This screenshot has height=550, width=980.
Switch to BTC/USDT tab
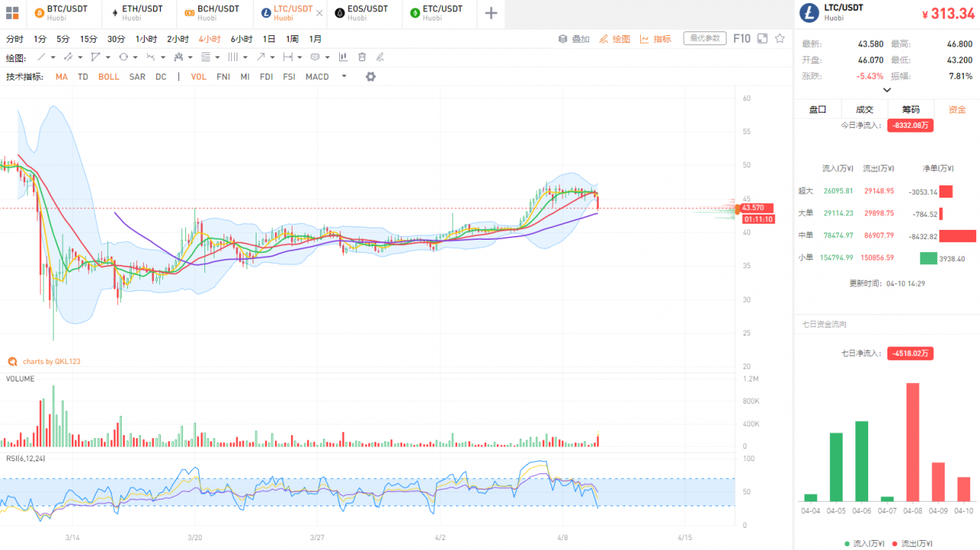pos(63,13)
